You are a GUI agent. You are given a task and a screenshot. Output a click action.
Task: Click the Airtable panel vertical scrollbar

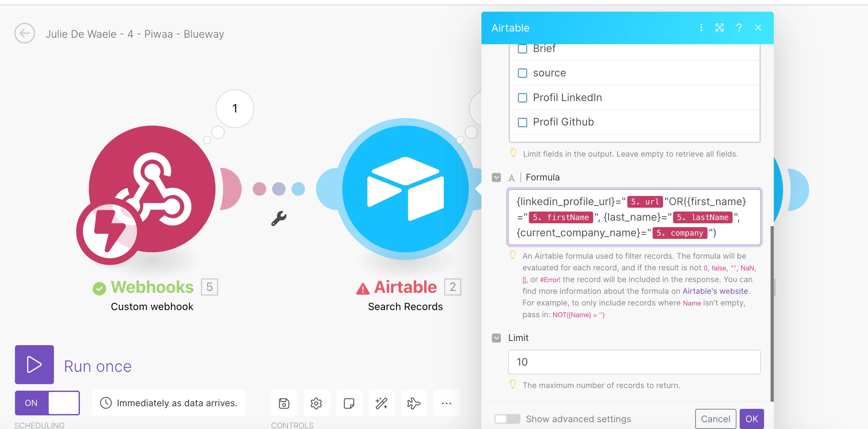click(x=772, y=313)
